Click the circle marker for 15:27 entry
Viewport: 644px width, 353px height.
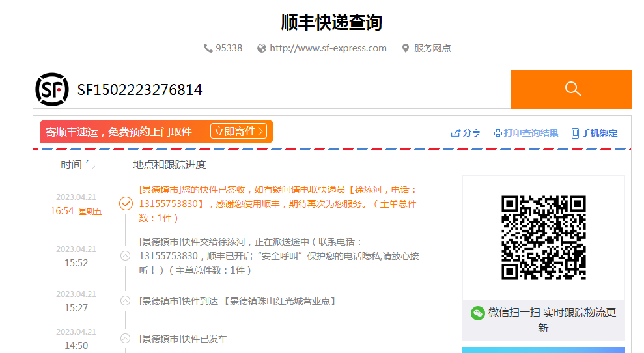[125, 301]
